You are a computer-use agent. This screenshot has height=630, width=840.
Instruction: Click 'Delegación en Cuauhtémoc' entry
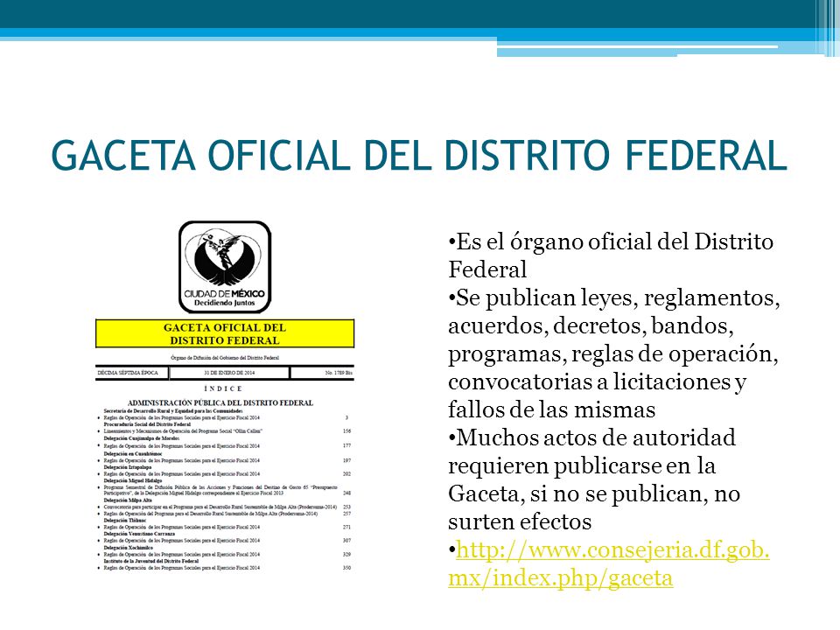pyautogui.click(x=133, y=453)
